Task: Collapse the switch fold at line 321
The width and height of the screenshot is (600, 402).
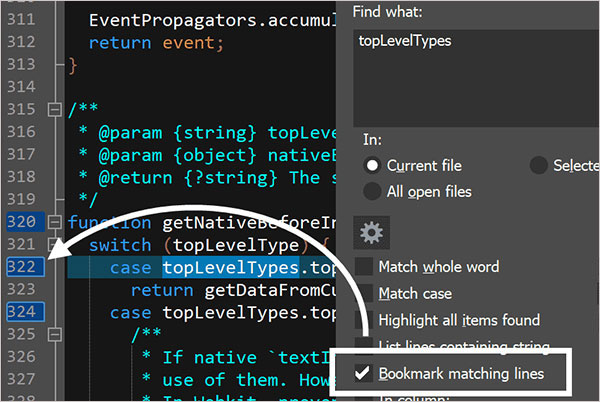Action: pyautogui.click(x=54, y=245)
